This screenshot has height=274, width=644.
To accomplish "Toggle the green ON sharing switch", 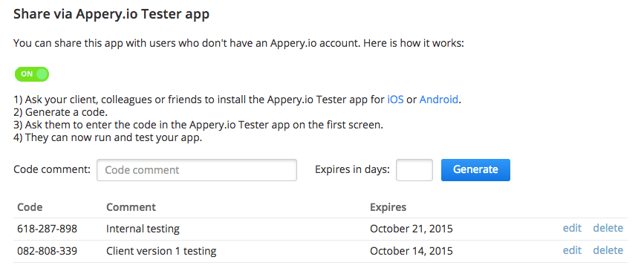I will (32, 74).
